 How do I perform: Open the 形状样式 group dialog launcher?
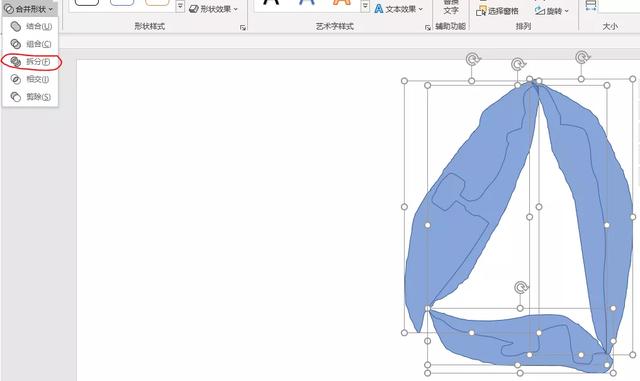tap(243, 27)
